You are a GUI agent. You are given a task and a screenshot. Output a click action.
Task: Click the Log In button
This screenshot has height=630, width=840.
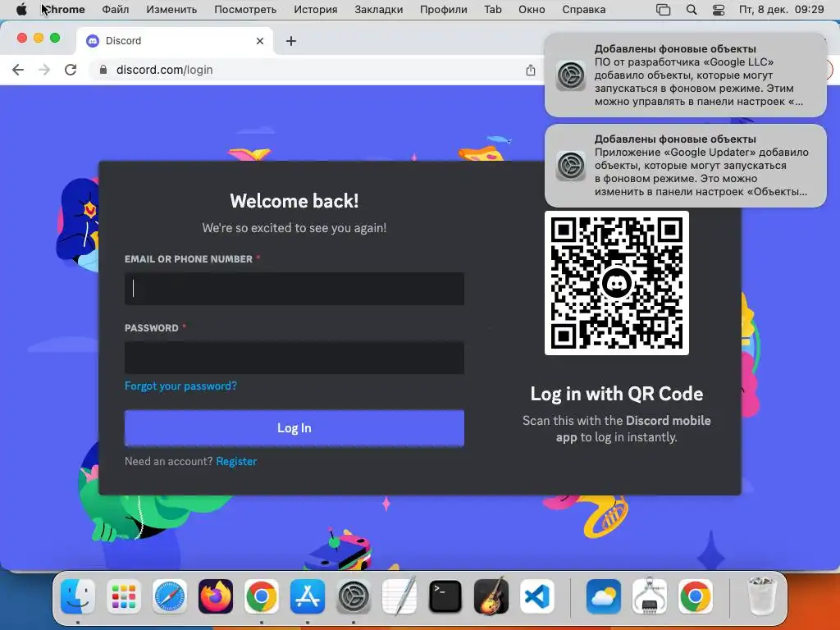294,428
